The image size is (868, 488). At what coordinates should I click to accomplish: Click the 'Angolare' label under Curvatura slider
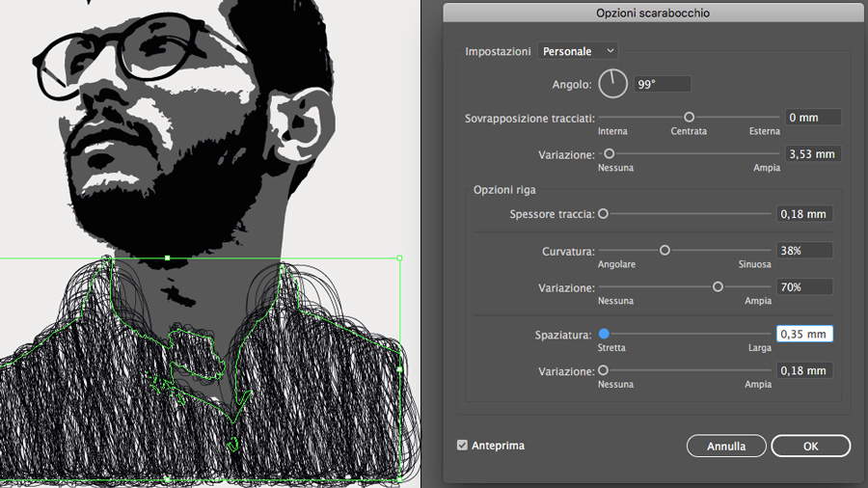click(616, 264)
